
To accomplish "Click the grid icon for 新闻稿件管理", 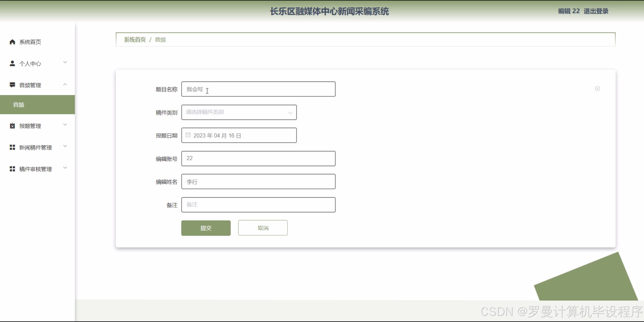I will 12,147.
